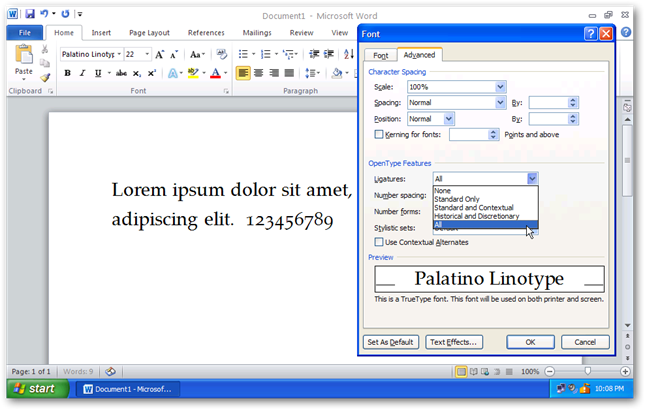Open the font name dropdown in ribbon
The height and width of the screenshot is (410, 645).
tap(119, 54)
